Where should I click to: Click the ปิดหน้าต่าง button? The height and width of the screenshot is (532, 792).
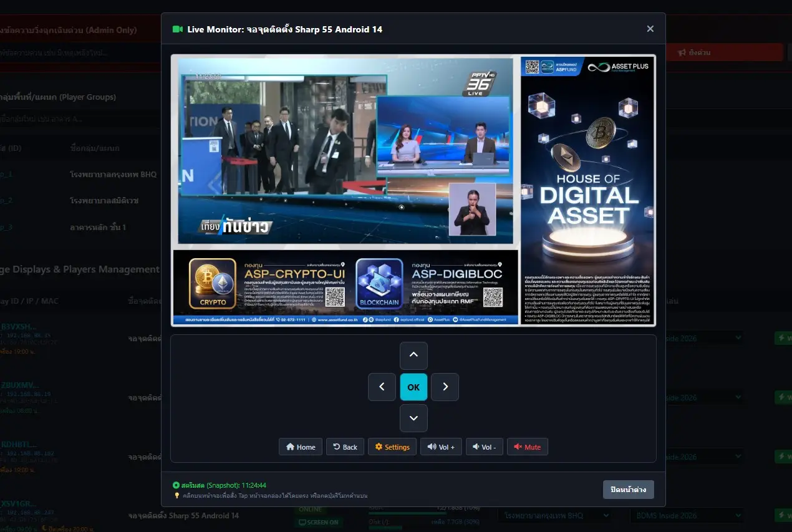[x=629, y=490]
